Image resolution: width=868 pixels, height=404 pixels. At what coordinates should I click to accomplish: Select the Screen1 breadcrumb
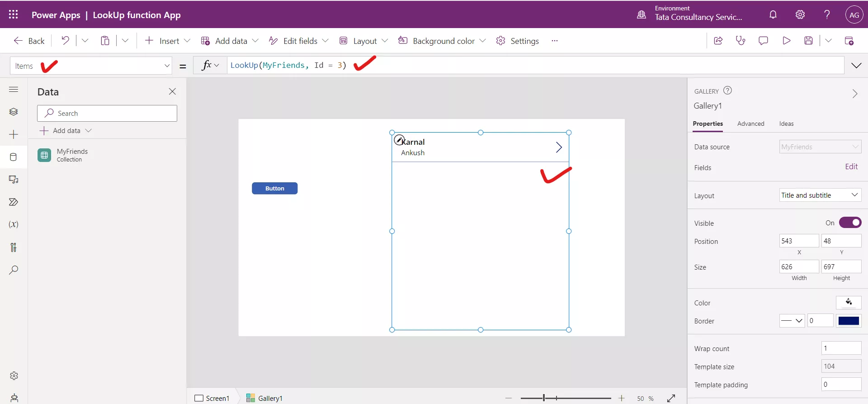[212, 398]
